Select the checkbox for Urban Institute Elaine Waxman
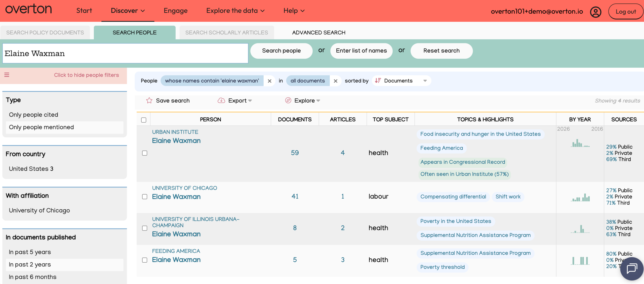The width and height of the screenshot is (644, 284). coord(145,153)
